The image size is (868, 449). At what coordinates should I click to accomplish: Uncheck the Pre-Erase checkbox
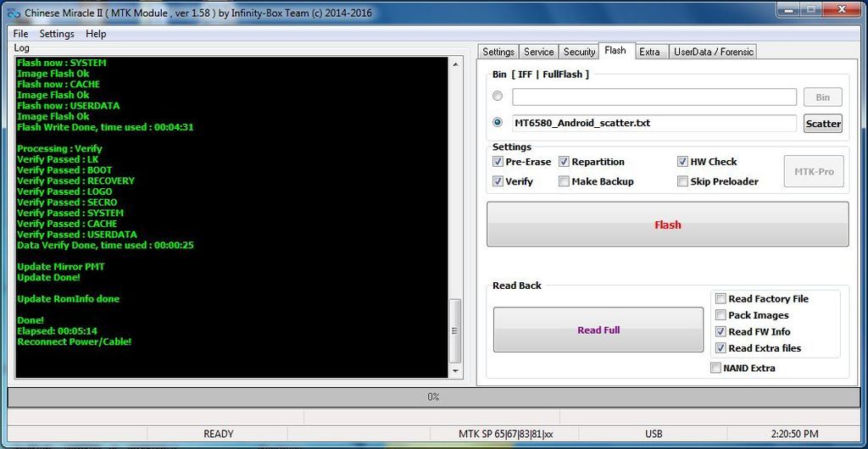[498, 162]
